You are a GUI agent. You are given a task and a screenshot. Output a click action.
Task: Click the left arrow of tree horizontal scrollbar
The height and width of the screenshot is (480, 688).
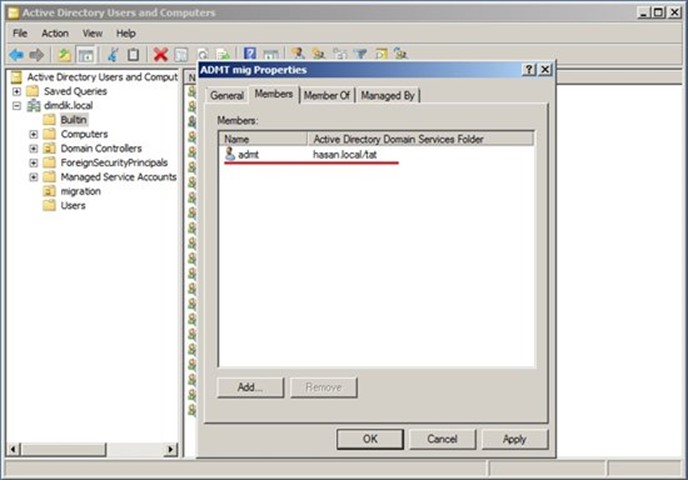tap(13, 449)
